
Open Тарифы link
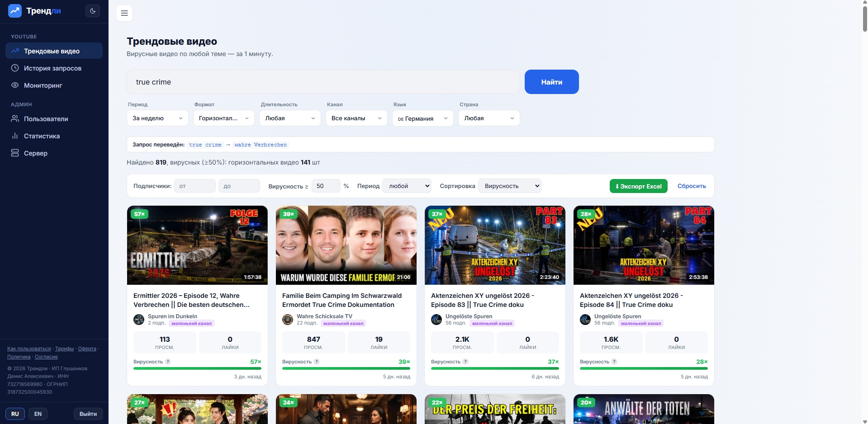coord(64,349)
